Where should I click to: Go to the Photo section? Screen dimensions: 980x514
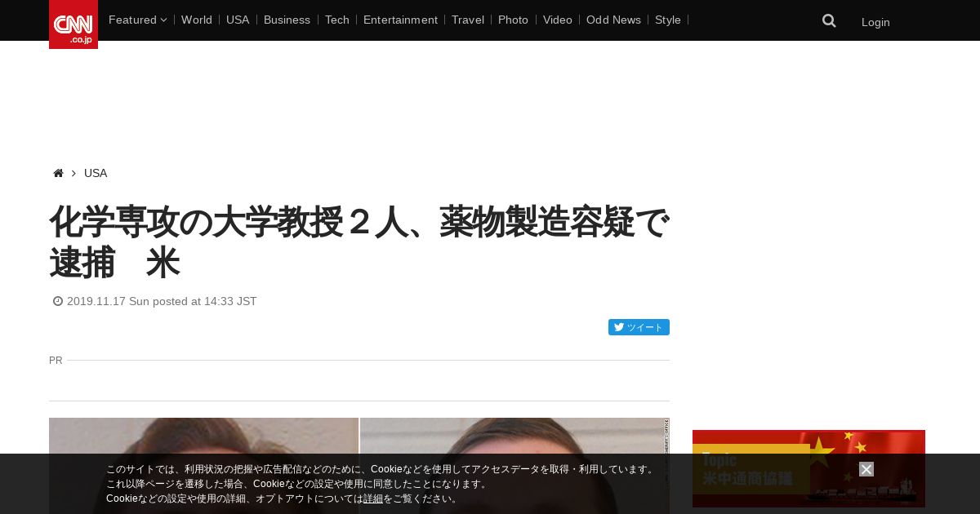coord(513,20)
